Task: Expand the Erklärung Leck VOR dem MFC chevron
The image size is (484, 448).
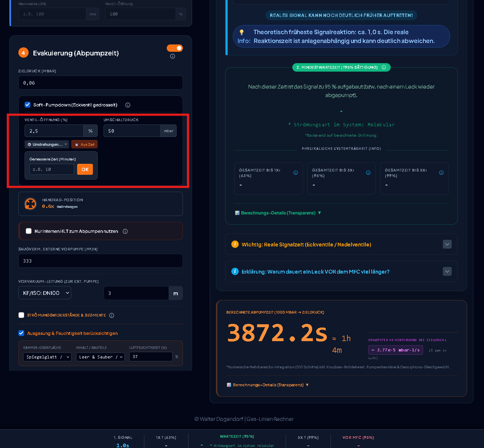Action: [447, 271]
